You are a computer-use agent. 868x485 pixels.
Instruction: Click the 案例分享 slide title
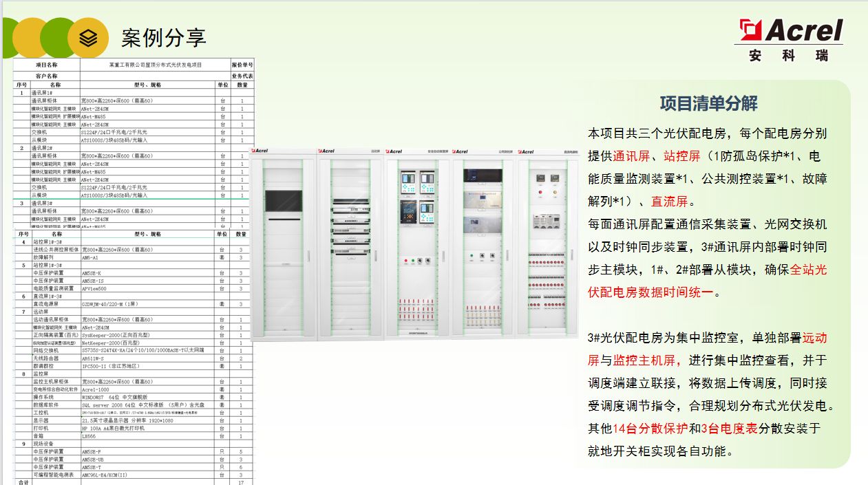click(164, 37)
